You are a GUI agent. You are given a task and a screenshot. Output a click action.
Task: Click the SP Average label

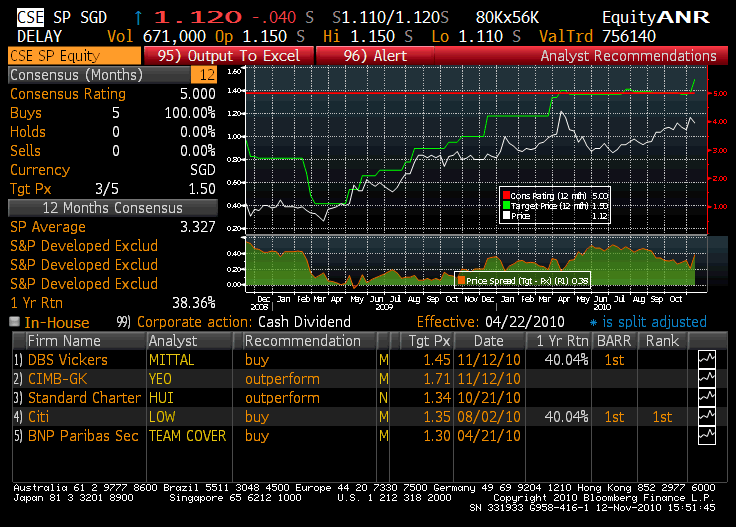(48, 227)
